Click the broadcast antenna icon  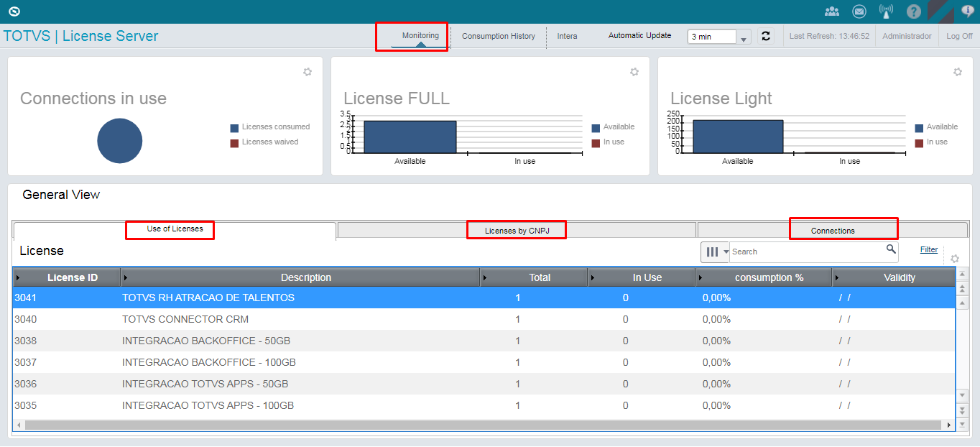887,11
